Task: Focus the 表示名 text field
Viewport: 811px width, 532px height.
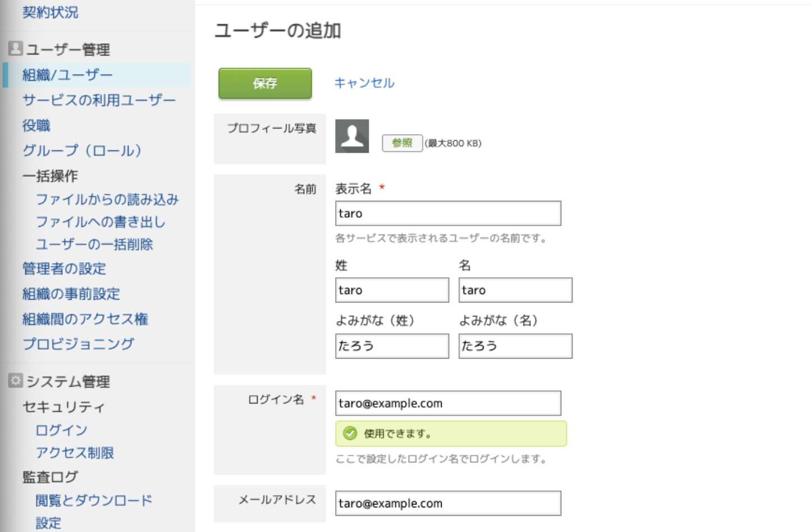Action: click(448, 213)
